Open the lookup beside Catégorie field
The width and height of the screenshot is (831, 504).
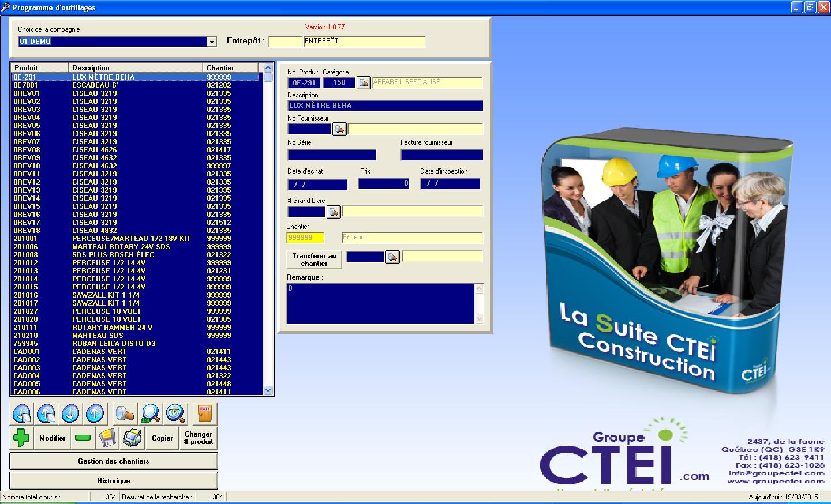364,82
